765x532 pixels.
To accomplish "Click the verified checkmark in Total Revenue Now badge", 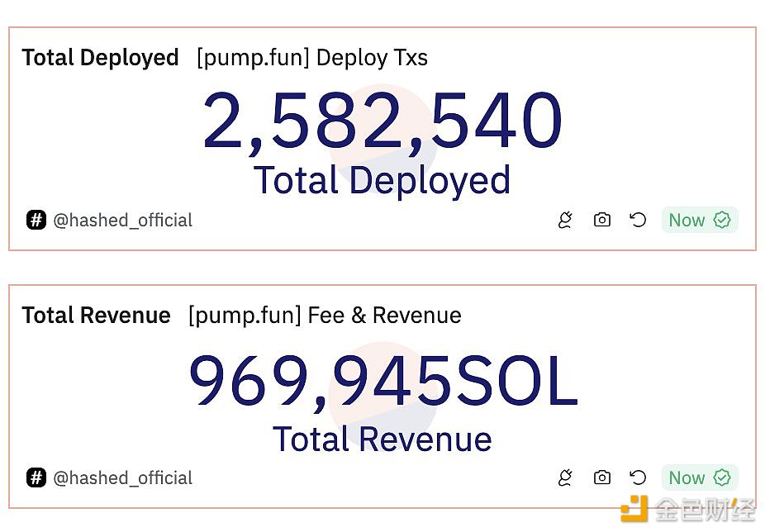I will (x=722, y=477).
